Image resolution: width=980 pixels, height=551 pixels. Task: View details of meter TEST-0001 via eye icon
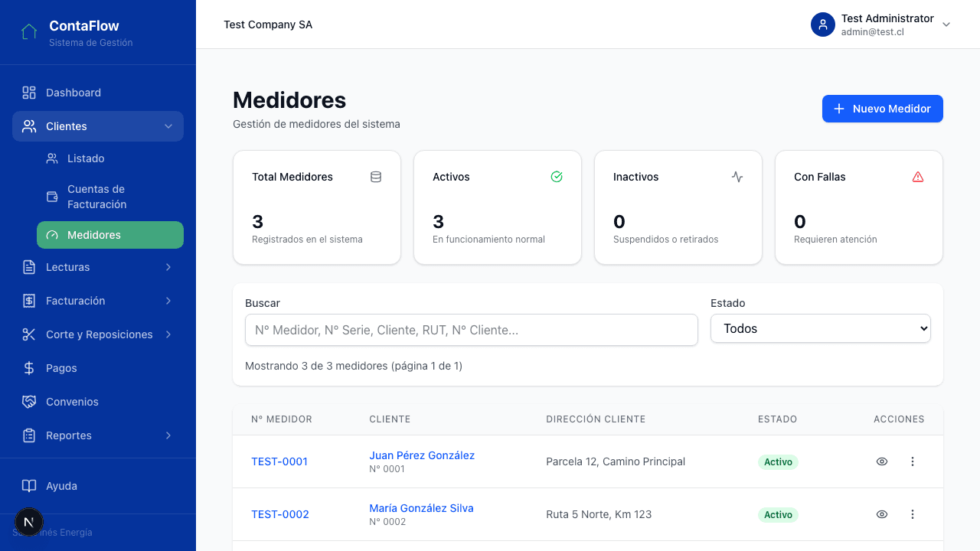(882, 461)
